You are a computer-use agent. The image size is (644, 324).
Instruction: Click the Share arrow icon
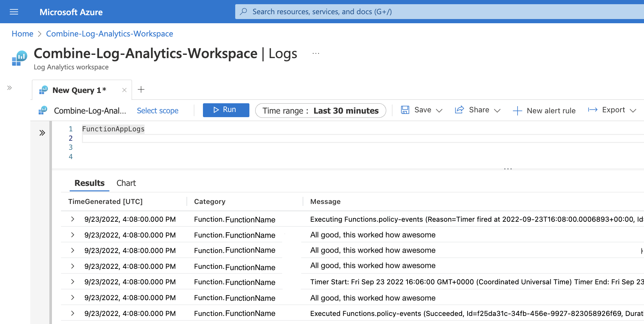tap(459, 110)
